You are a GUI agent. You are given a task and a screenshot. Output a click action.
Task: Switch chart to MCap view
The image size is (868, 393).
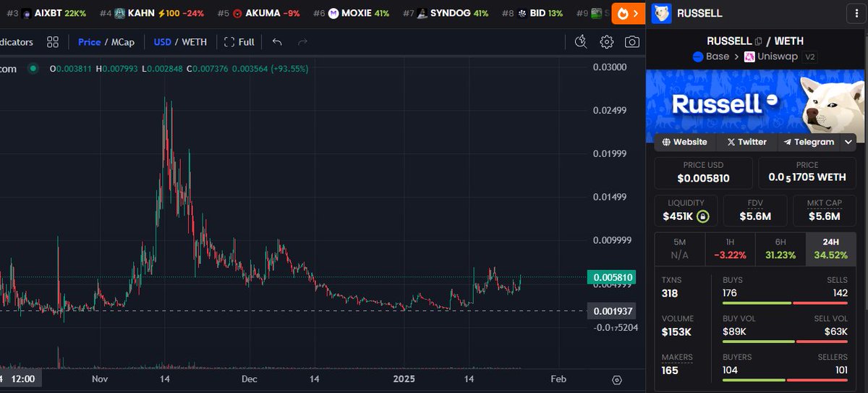[123, 42]
